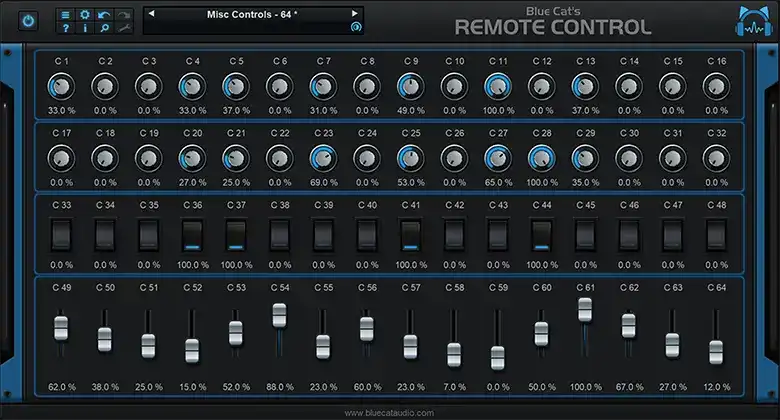Click the C 27 knob

tap(498, 159)
